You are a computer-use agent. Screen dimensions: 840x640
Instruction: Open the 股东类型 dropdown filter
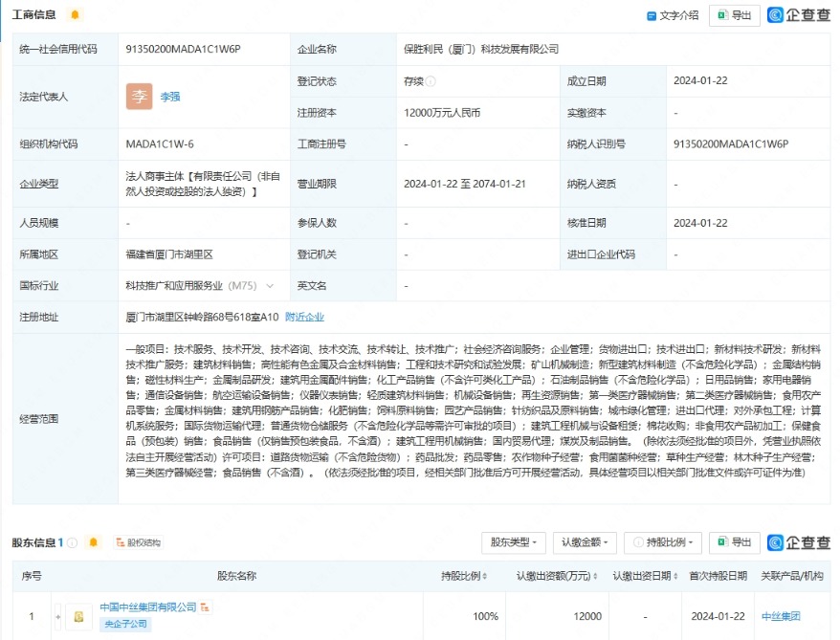pyautogui.click(x=517, y=542)
